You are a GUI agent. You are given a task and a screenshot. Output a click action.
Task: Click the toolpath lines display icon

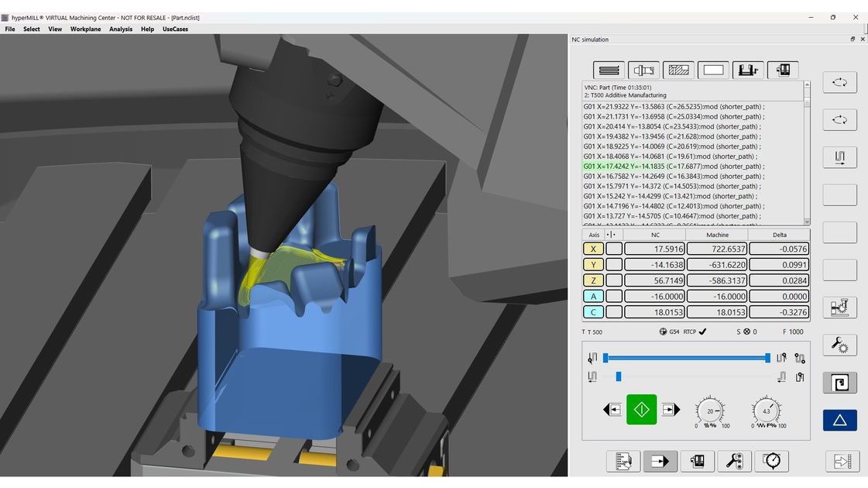[609, 70]
